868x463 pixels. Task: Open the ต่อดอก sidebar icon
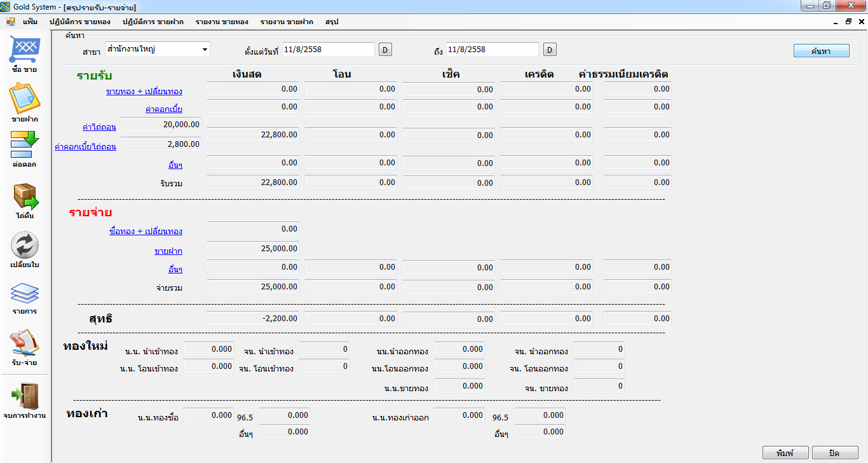coord(24,144)
